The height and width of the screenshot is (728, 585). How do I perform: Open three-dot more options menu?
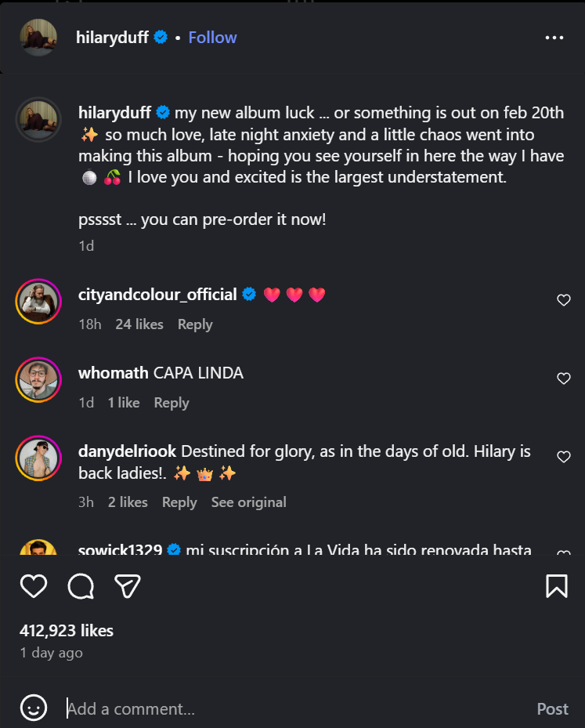[x=554, y=38]
